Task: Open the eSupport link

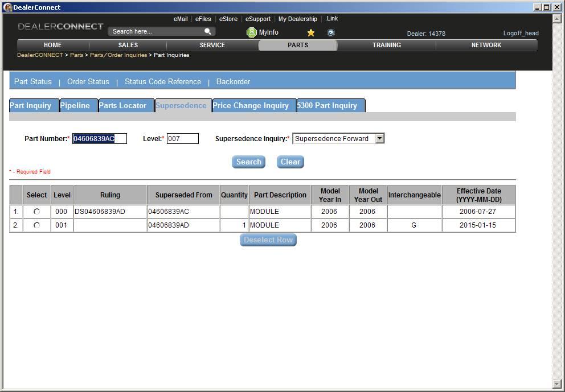Action: [x=258, y=19]
